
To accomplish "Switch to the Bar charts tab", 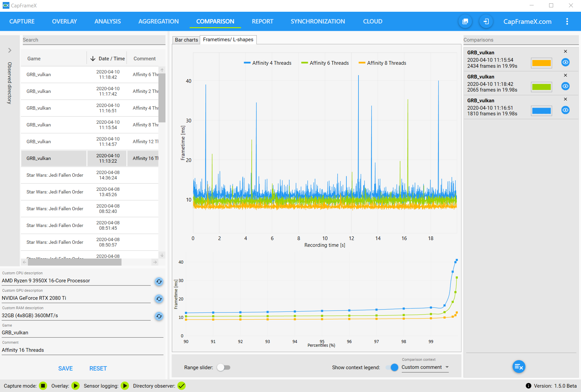I will [186, 40].
